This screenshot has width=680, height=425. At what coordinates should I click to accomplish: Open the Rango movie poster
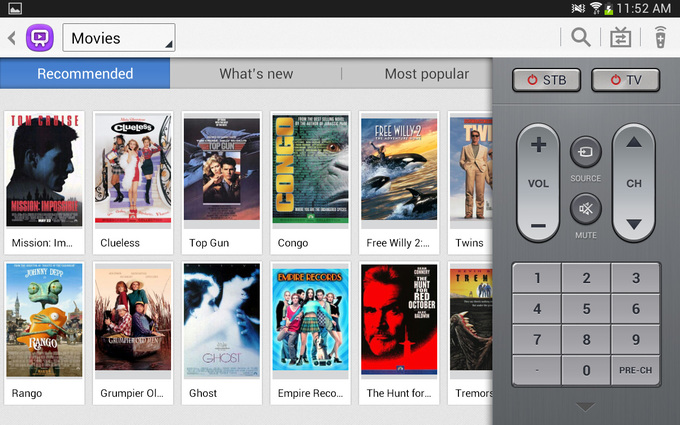[44, 320]
